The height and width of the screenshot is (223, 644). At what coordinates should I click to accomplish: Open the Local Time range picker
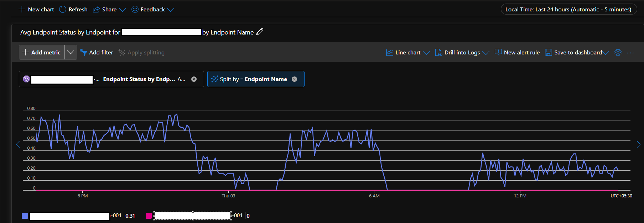568,9
